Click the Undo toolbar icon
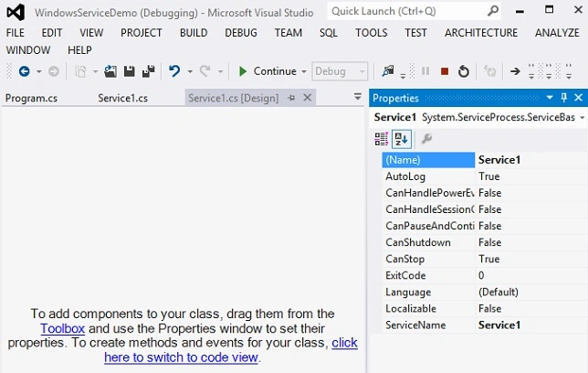This screenshot has height=373, width=588. coord(174,70)
